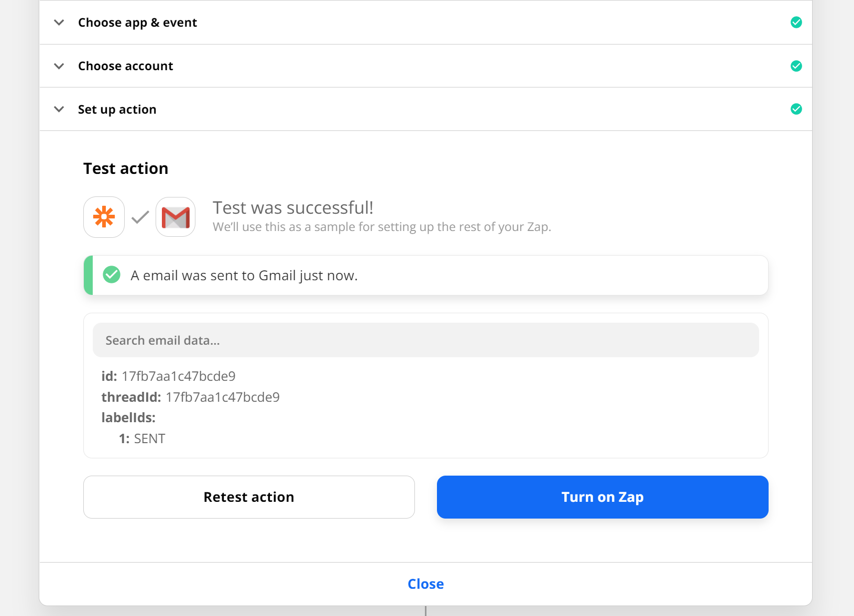Focus the Search email data field
854x616 pixels.
[425, 340]
